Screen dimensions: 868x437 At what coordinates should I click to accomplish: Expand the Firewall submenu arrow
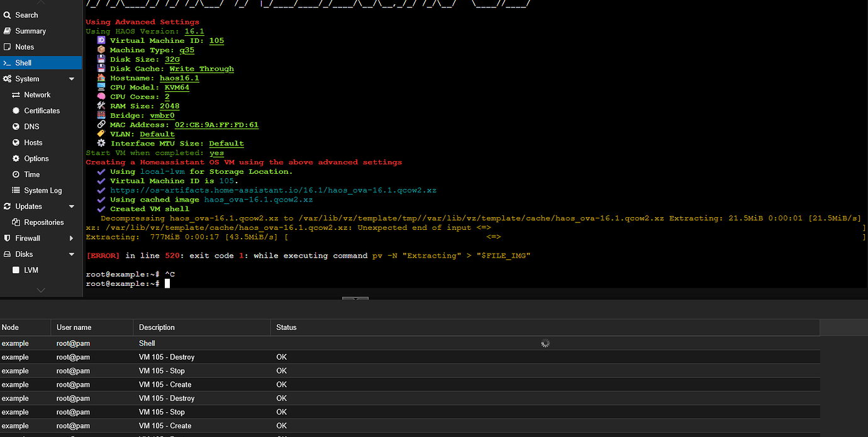71,238
